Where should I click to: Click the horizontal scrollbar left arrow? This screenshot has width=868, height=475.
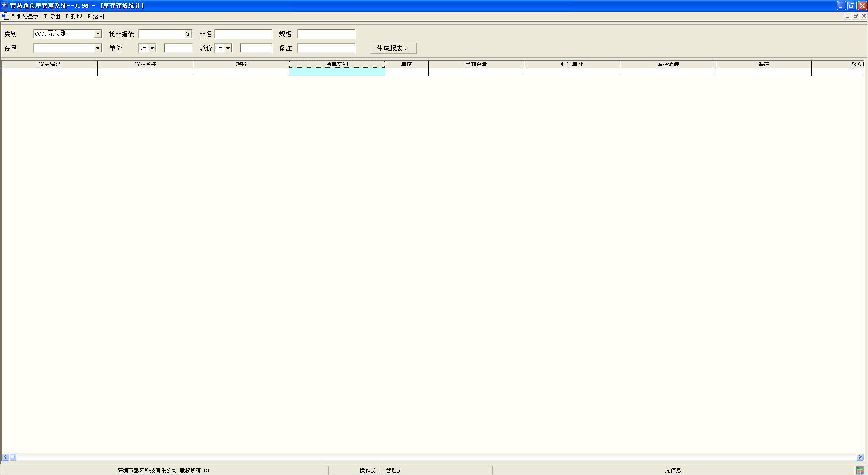coord(5,457)
